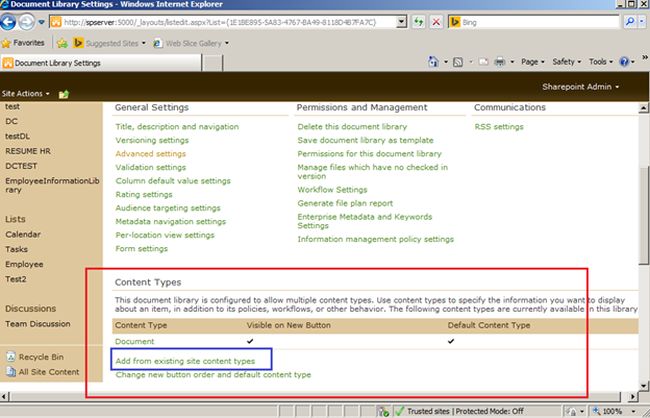
Task: Open Column default value settings
Action: pos(173,181)
